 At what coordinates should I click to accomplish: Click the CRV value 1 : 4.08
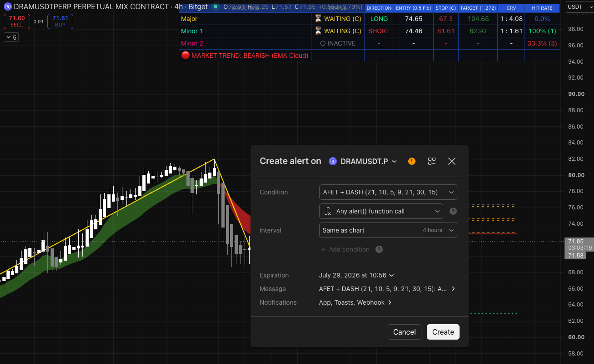(x=511, y=19)
